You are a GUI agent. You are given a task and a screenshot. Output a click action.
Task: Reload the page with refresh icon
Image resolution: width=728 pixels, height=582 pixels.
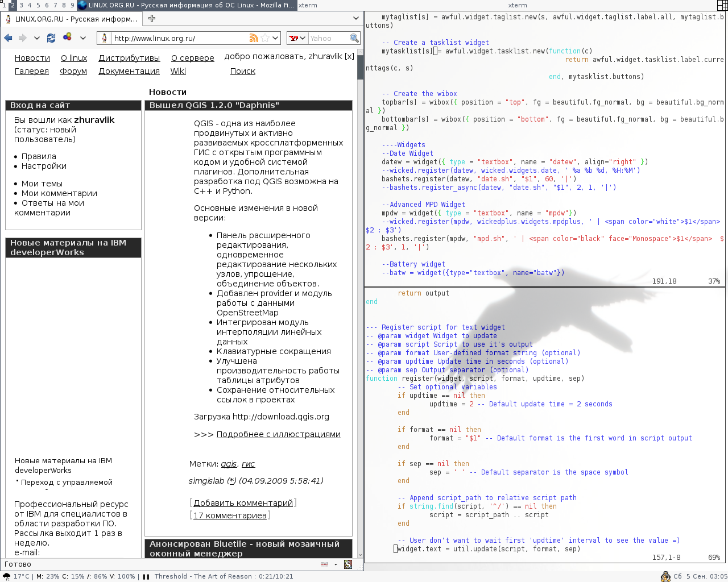point(51,38)
